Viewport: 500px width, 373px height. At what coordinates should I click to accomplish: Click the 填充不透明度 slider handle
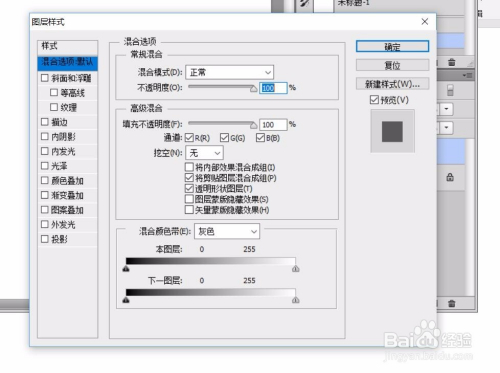[253, 125]
